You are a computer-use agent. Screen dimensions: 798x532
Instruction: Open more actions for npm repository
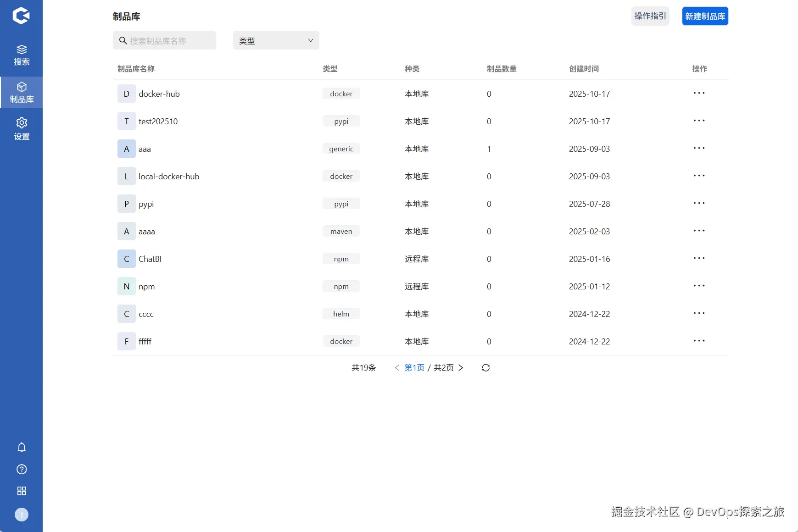coord(699,286)
